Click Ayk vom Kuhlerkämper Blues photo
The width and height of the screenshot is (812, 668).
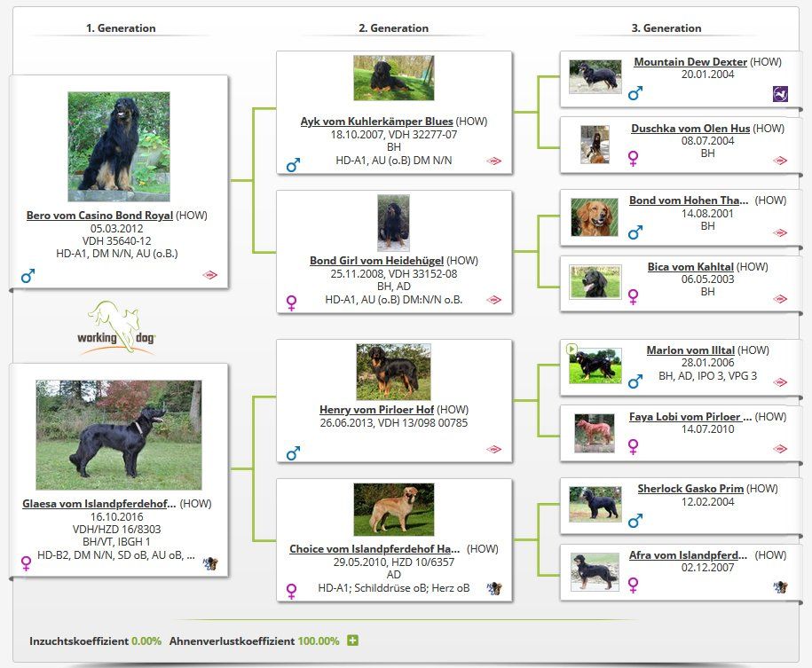(393, 78)
